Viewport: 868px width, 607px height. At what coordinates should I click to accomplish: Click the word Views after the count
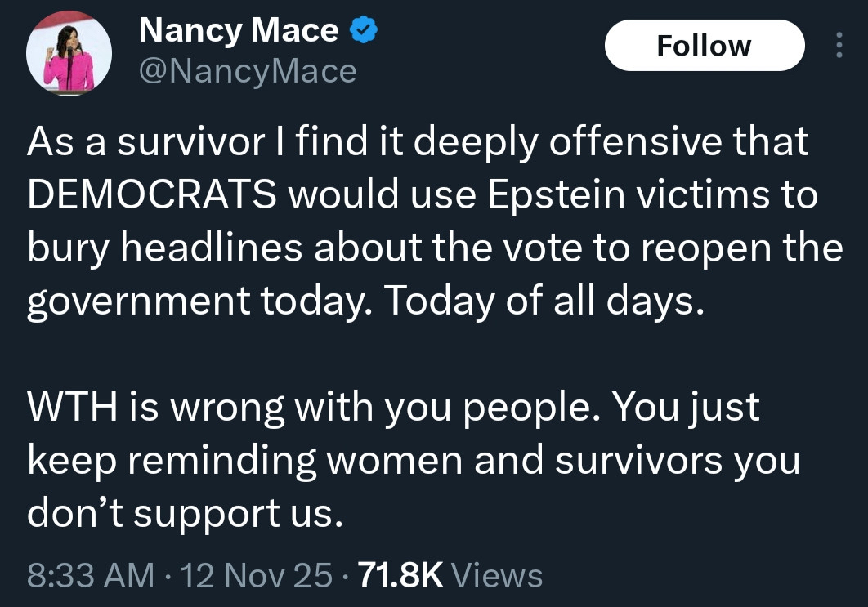tap(497, 575)
